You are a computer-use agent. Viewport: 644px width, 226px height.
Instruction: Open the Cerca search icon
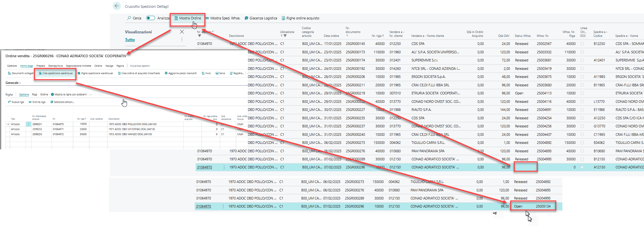(129, 18)
